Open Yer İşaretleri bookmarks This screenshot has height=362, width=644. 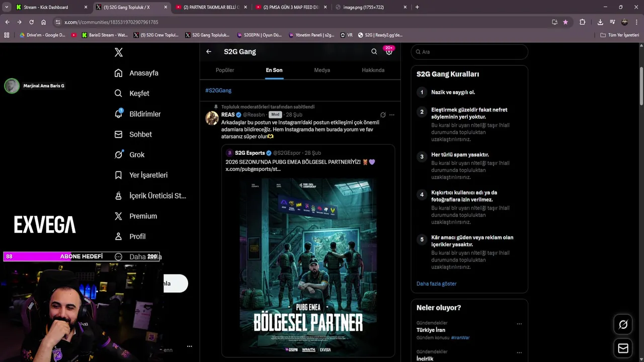(x=141, y=175)
